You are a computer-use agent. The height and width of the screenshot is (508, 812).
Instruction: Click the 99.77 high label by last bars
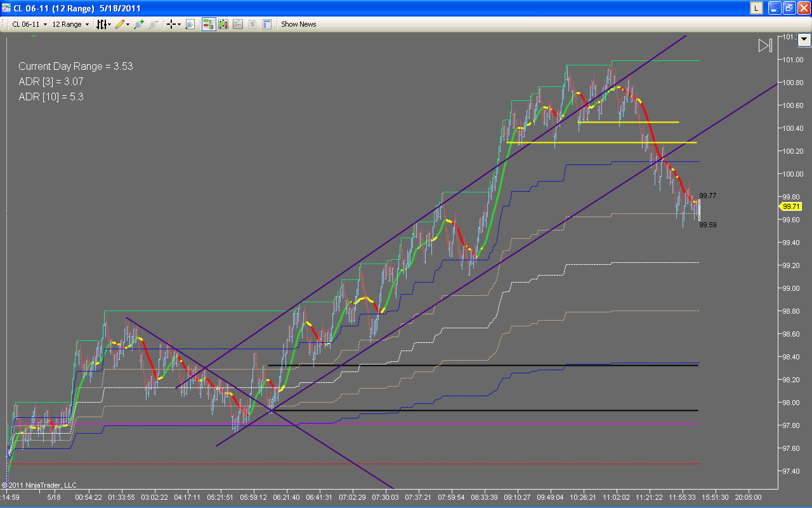pos(708,196)
